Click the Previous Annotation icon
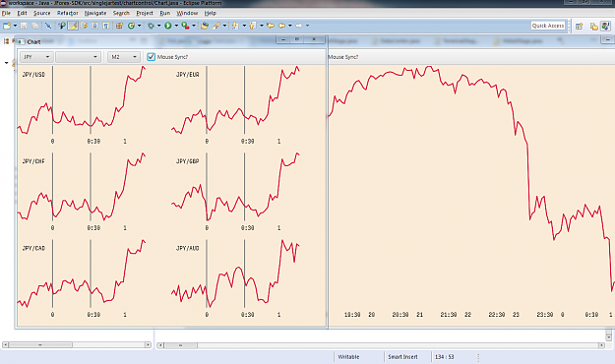The height and width of the screenshot is (364, 615). 252,26
